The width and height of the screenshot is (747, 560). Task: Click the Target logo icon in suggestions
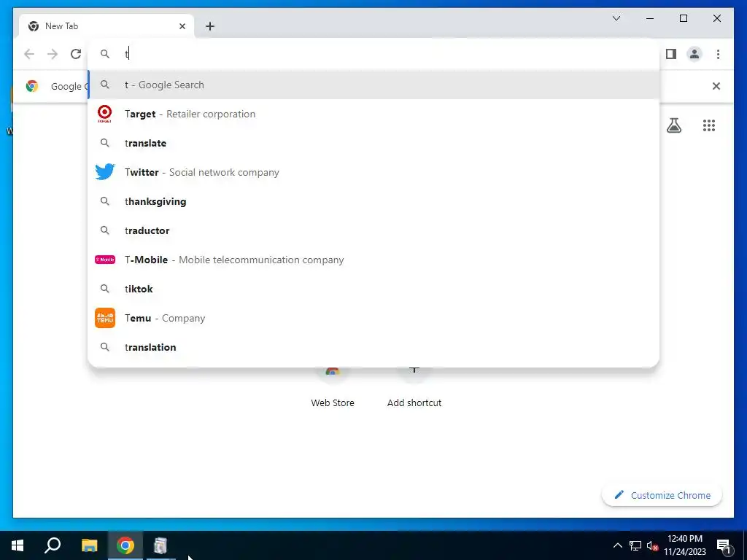click(x=105, y=114)
